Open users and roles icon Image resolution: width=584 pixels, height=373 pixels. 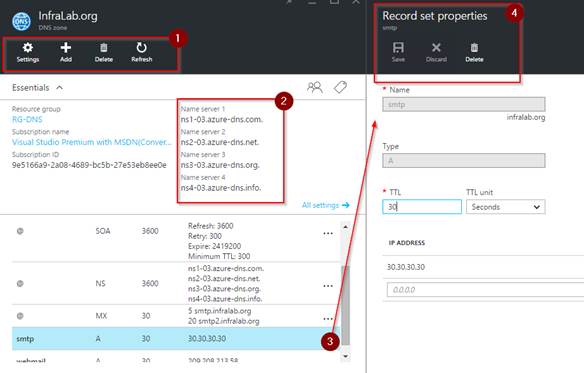coord(315,87)
